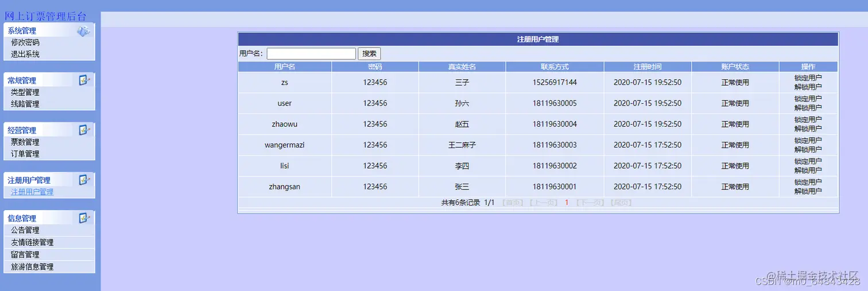Image resolution: width=868 pixels, height=291 pixels.
Task: Click the name cell 王二麻子
Action: pyautogui.click(x=462, y=145)
